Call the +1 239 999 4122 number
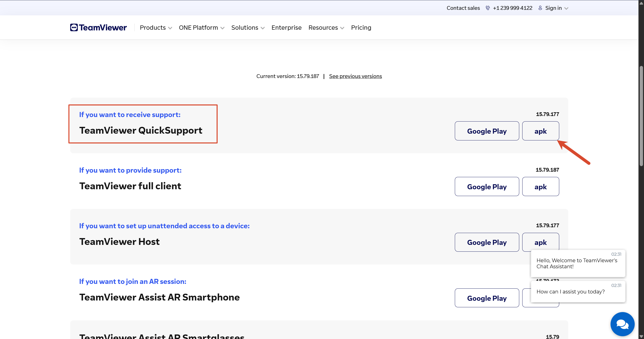644x339 pixels. coord(512,8)
